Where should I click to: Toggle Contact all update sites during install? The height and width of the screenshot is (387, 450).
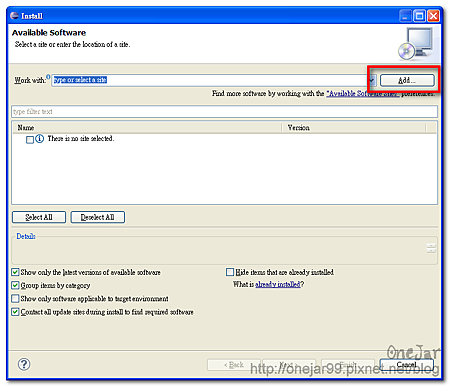pyautogui.click(x=15, y=312)
